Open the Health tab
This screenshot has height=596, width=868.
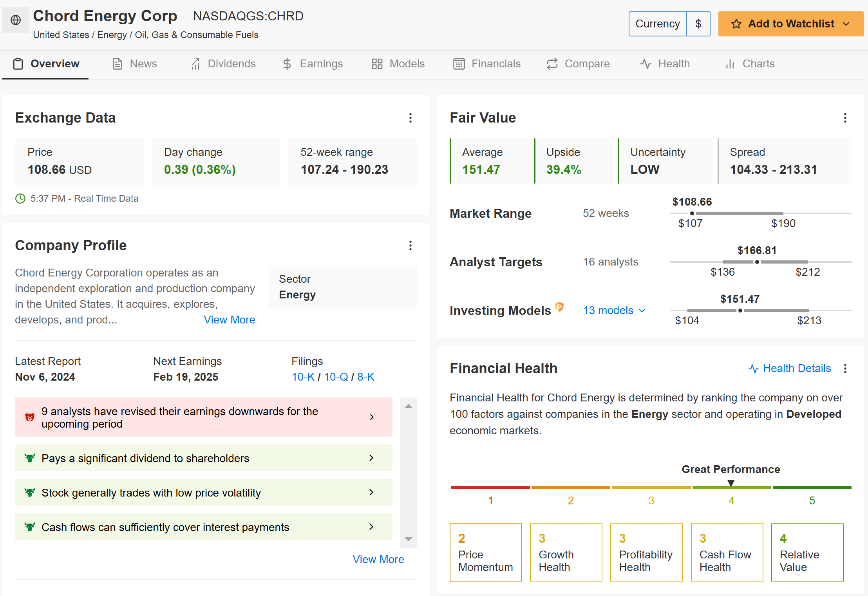[665, 64]
